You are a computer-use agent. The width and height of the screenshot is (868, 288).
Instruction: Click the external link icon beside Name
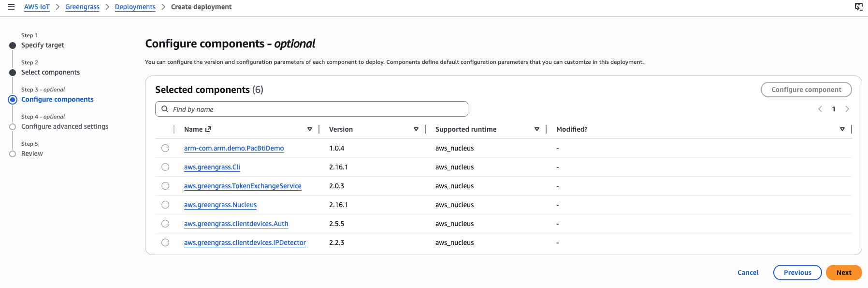tap(208, 129)
